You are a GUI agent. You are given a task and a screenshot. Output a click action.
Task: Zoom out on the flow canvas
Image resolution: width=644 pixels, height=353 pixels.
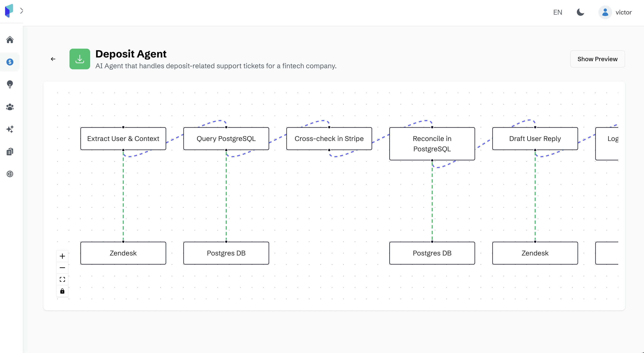pyautogui.click(x=62, y=268)
